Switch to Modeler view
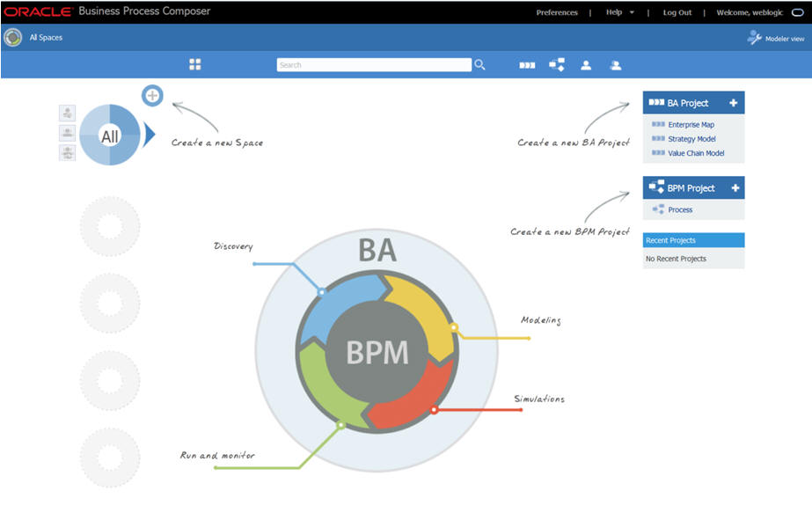812x520 pixels. [785, 39]
